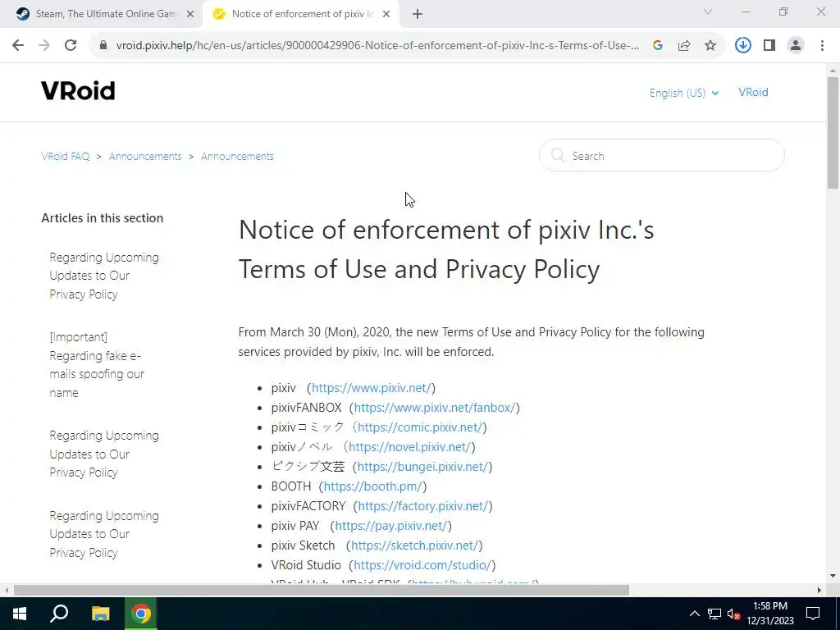Open the last Announcements breadcrumb

pyautogui.click(x=237, y=157)
